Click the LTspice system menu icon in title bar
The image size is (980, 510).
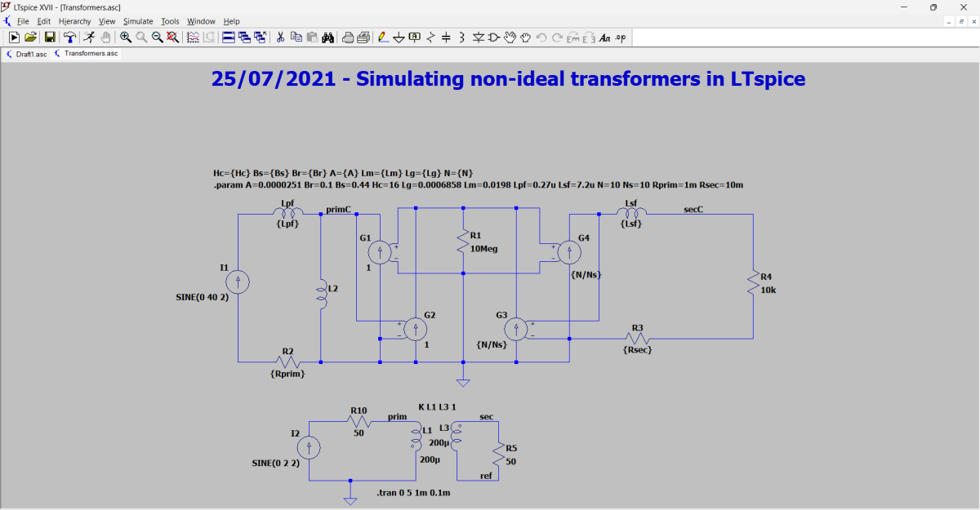point(7,7)
